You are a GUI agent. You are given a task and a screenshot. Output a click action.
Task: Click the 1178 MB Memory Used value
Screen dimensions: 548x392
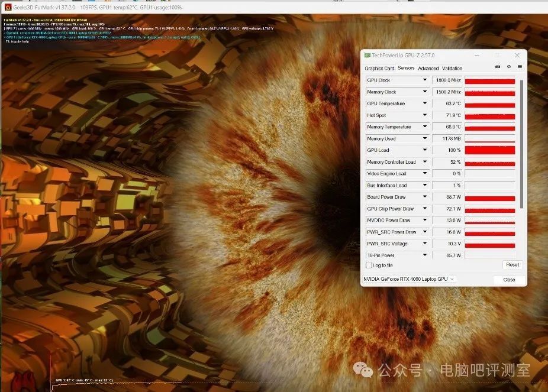coord(447,138)
